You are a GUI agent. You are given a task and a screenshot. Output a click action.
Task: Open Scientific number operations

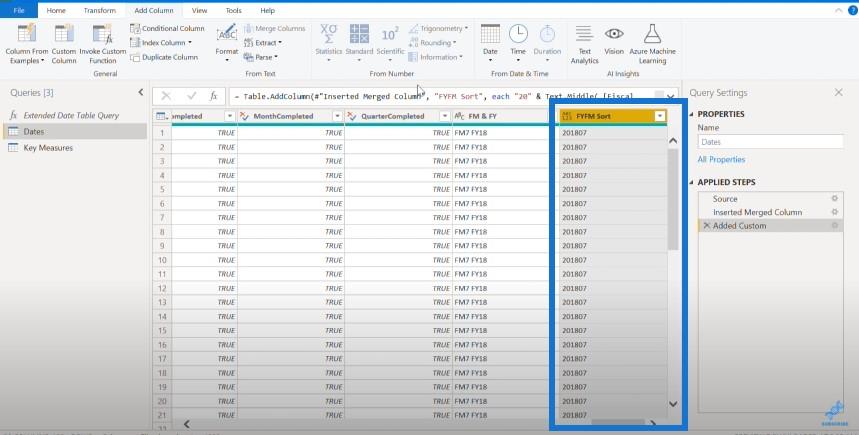click(x=390, y=43)
